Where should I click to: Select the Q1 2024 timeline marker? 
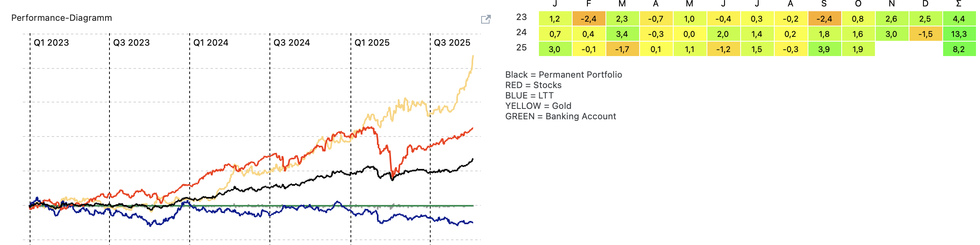pos(211,43)
